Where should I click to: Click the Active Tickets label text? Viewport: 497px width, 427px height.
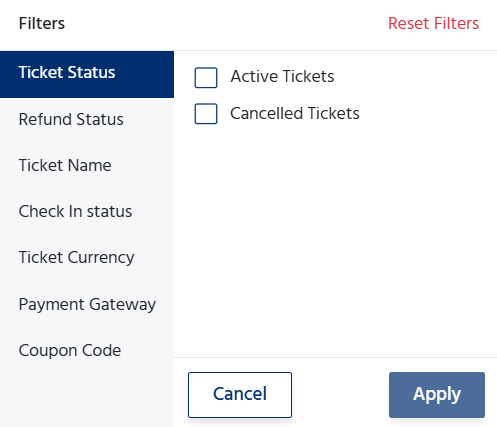click(x=282, y=76)
